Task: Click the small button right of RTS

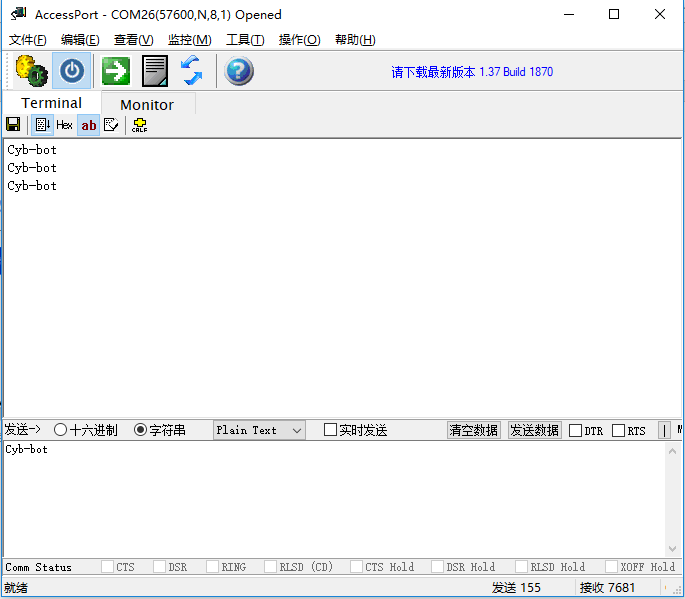Action: tap(664, 430)
